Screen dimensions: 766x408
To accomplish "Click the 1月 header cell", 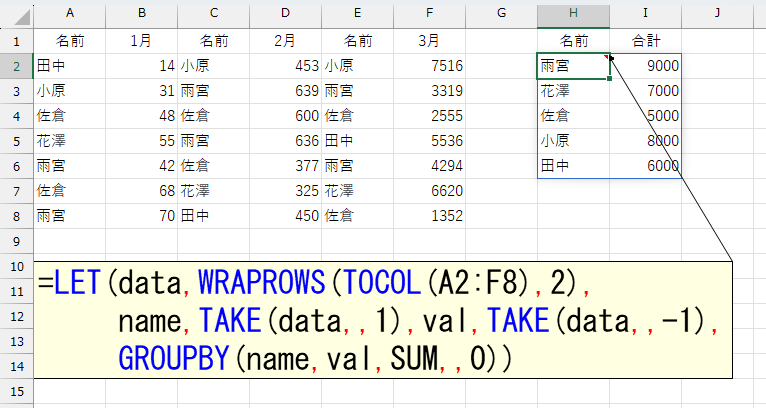I will [x=141, y=41].
